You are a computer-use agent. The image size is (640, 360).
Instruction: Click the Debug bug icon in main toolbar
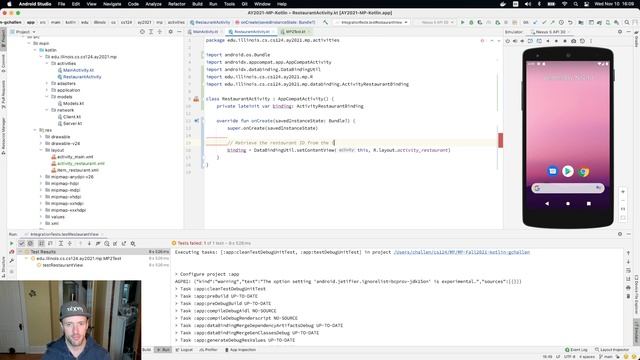(x=471, y=22)
